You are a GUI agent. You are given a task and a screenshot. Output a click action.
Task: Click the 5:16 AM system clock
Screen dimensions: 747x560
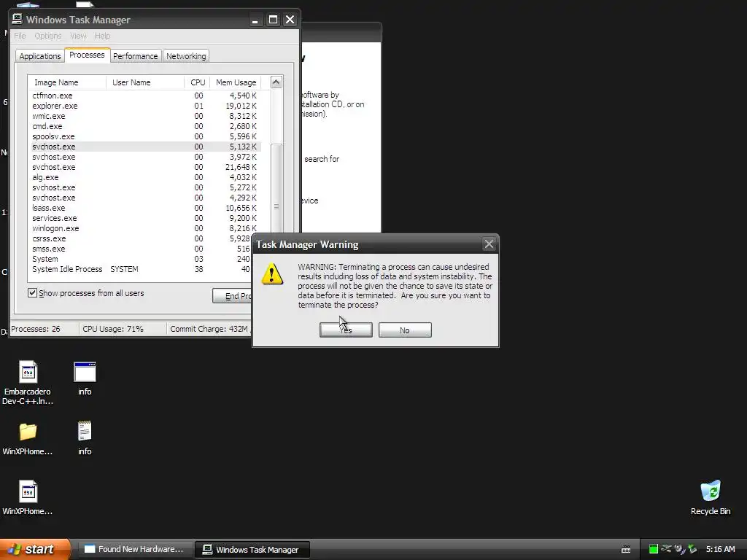(720, 549)
